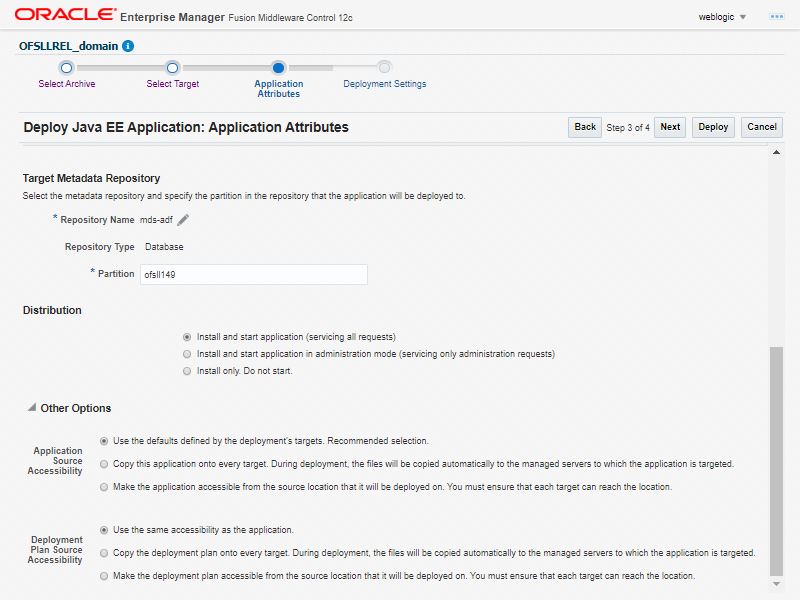Collapse the Other Options section
Screen dimensions: 800x600
click(32, 408)
